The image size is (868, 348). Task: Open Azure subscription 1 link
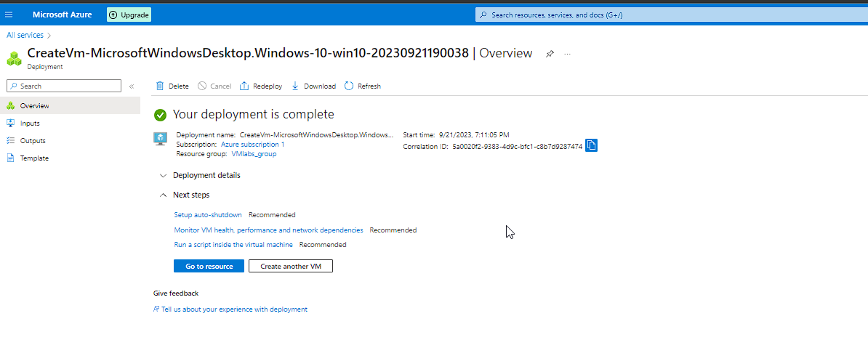click(x=252, y=145)
